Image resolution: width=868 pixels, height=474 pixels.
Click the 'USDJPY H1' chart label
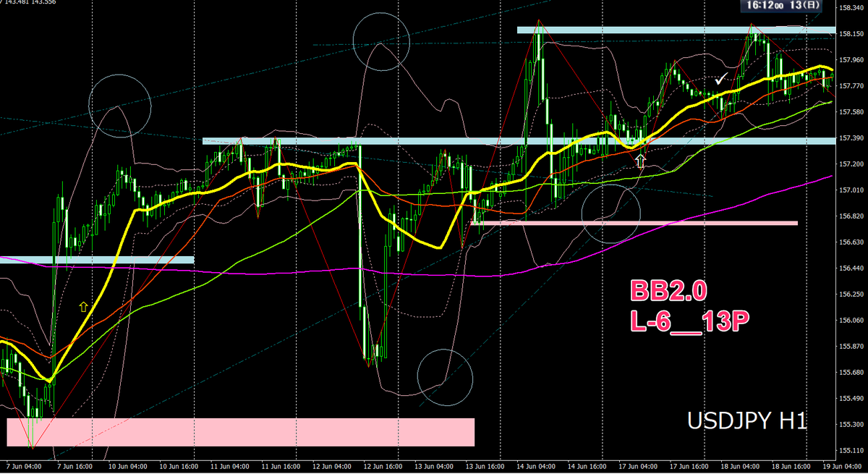(x=746, y=420)
